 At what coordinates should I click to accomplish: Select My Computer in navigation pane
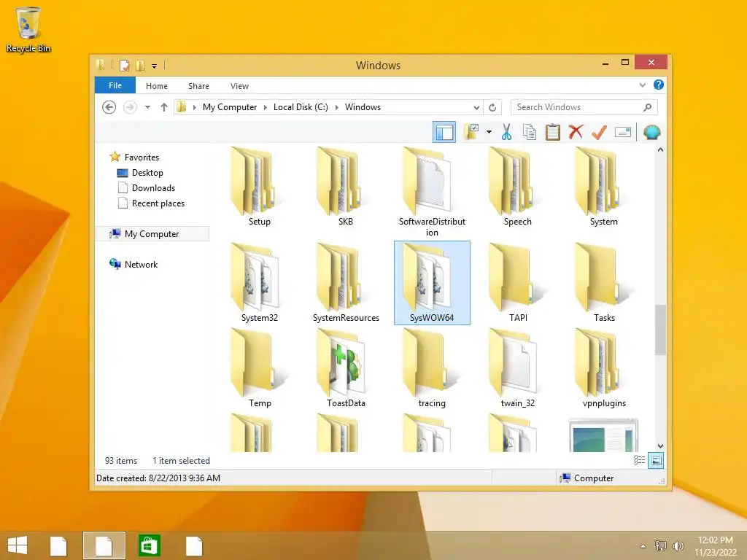(152, 234)
